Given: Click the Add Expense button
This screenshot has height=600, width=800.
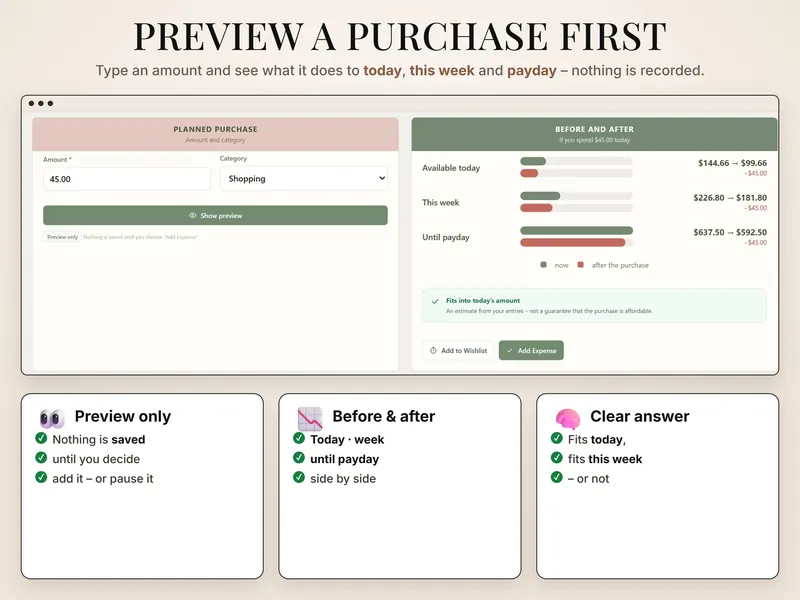Looking at the screenshot, I should pos(531,351).
